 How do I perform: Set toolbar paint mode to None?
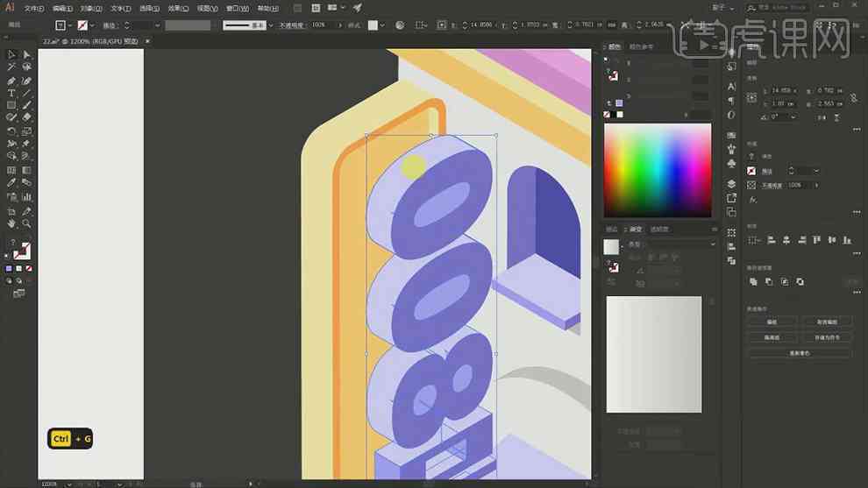[29, 268]
